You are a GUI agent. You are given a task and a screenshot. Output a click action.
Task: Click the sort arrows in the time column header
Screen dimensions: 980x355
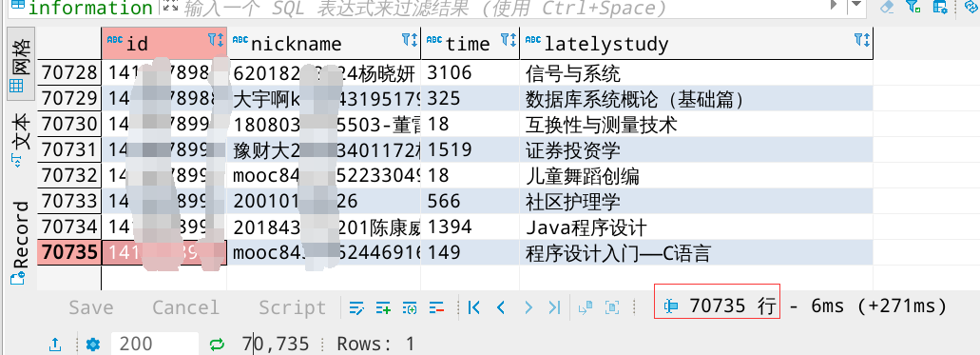pos(513,40)
